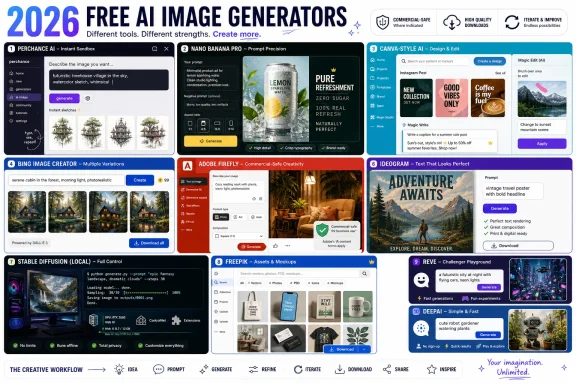
Task: Click the Prompt speech bubble icon in workflow
Action: [158, 369]
